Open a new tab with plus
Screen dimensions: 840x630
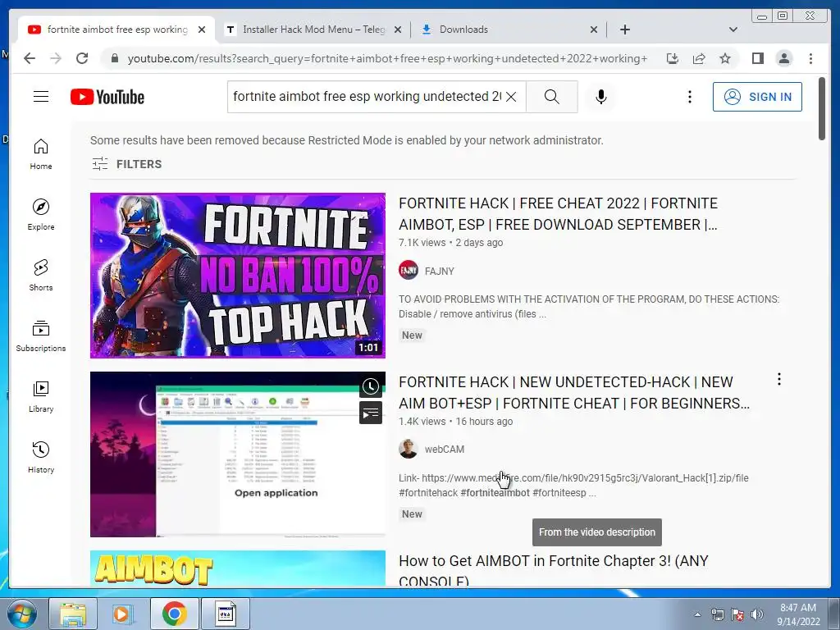624,30
